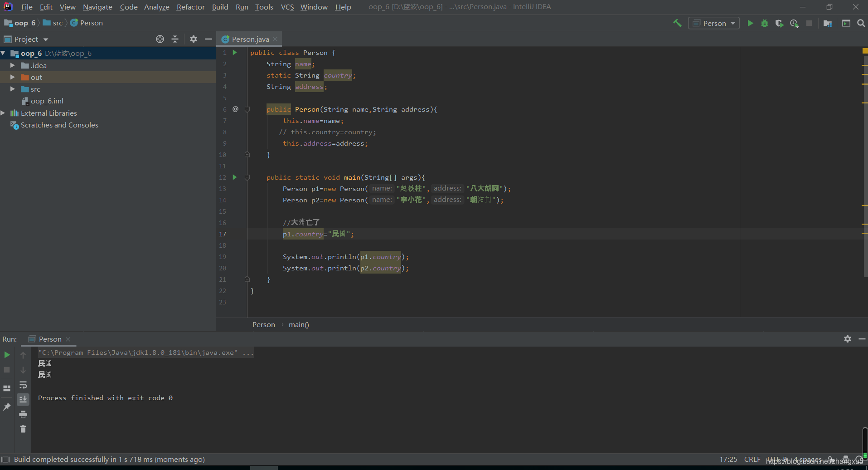Start debugging with the bug icon
The width and height of the screenshot is (868, 470).
coord(765,23)
